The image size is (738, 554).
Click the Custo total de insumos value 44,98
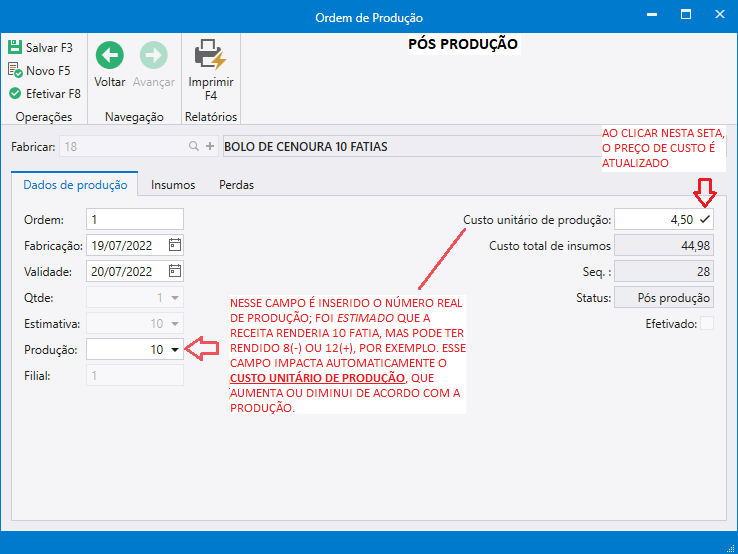coord(664,245)
